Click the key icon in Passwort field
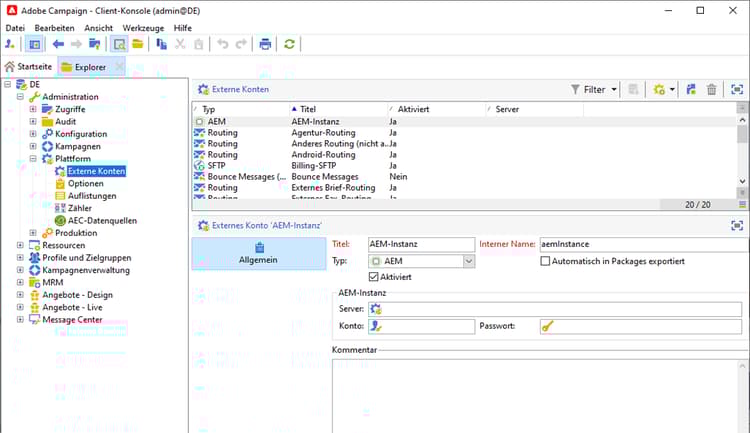Image resolution: width=750 pixels, height=433 pixels. click(548, 326)
